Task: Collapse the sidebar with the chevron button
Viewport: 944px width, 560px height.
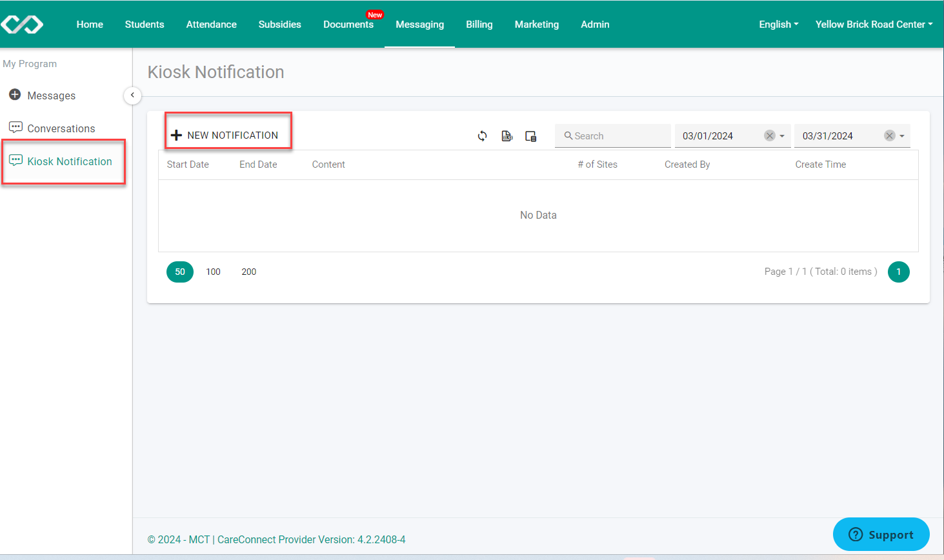Action: coord(132,95)
